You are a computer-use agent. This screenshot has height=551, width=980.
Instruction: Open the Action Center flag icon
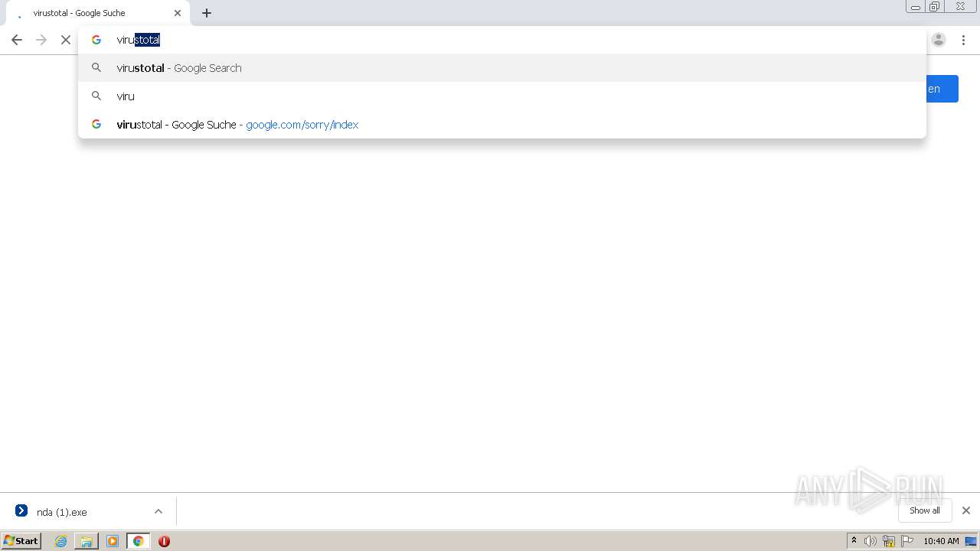pos(907,541)
